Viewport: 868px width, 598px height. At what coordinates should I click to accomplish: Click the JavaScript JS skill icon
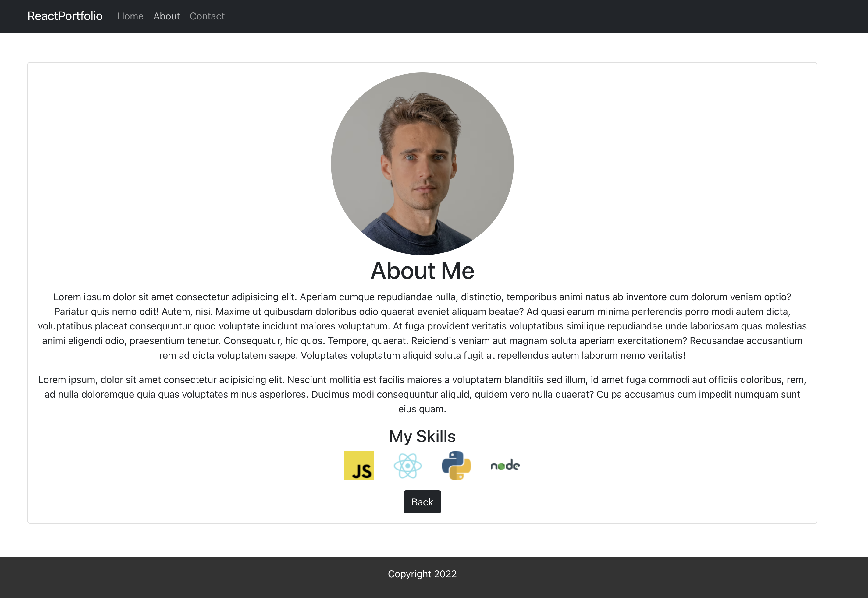tap(359, 465)
